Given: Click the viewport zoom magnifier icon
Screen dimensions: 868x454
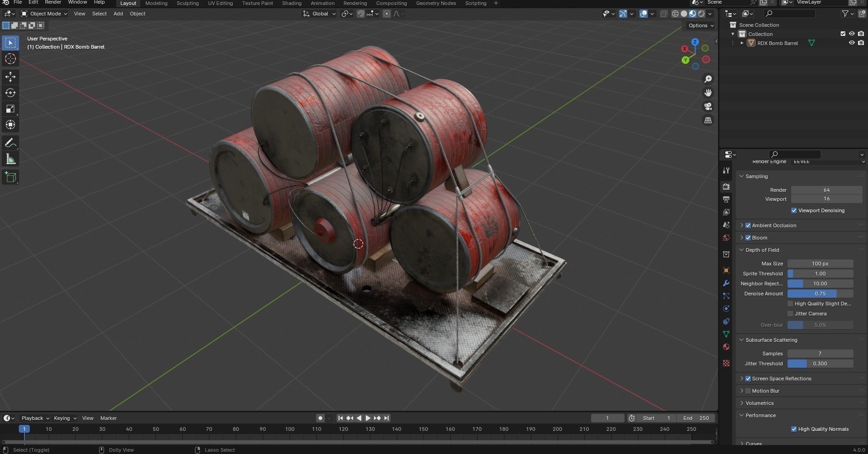Looking at the screenshot, I should pos(708,79).
